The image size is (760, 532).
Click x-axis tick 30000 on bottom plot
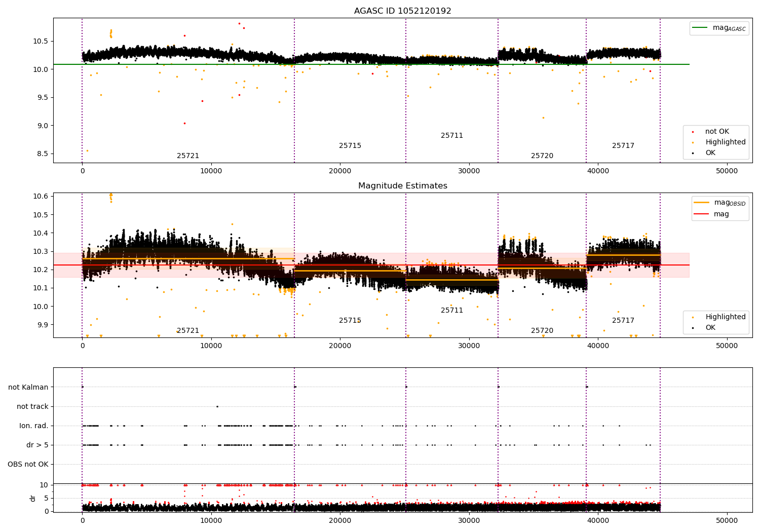(469, 520)
